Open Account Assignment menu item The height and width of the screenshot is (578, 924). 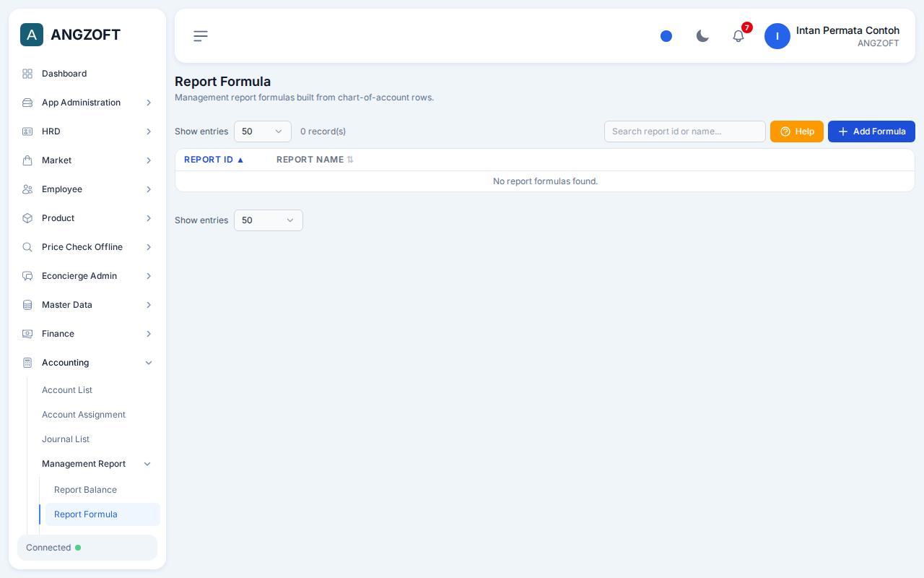pos(84,415)
